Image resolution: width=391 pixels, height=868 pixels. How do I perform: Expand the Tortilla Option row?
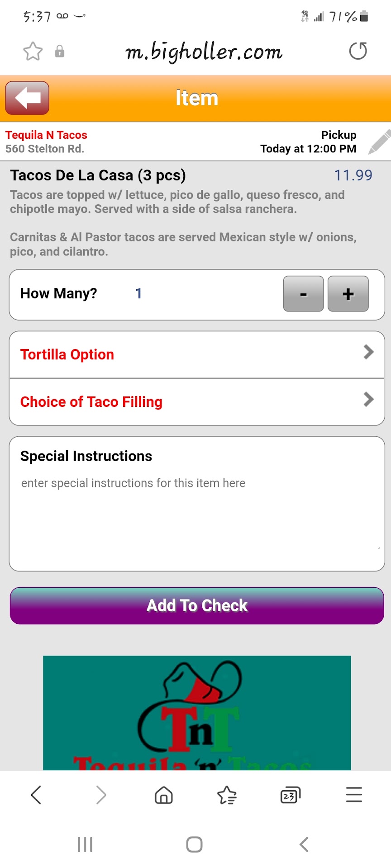197,354
